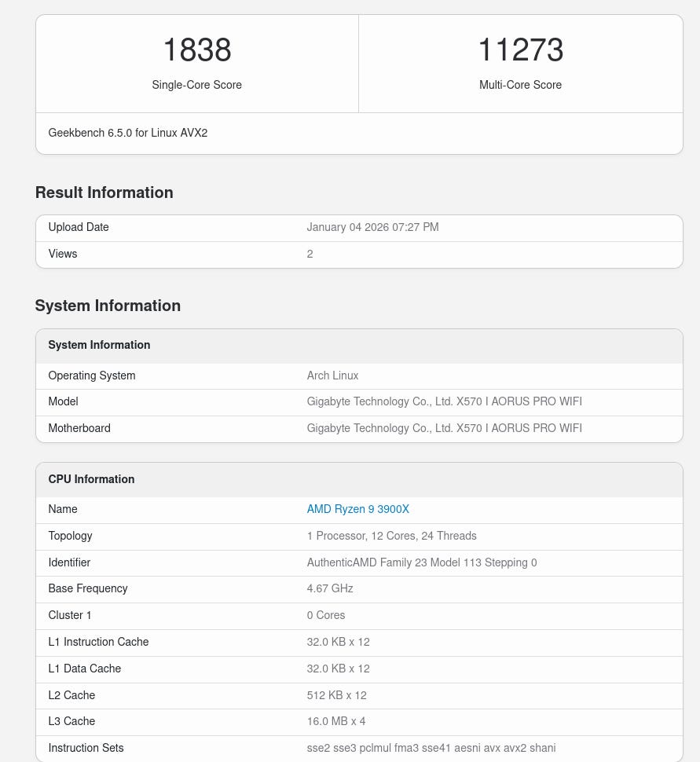Select the single-core score 1838

pos(197,49)
